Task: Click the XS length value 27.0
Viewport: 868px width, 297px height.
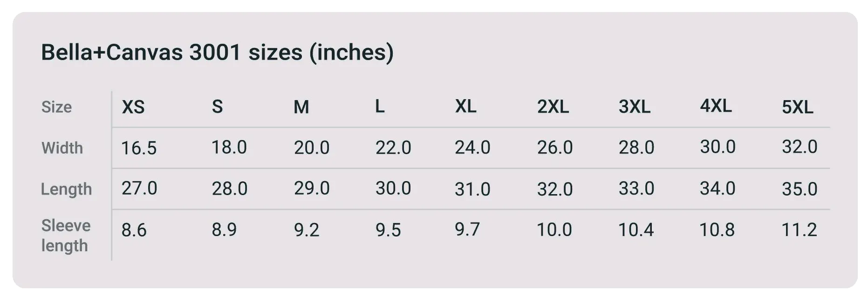Action: coord(139,189)
